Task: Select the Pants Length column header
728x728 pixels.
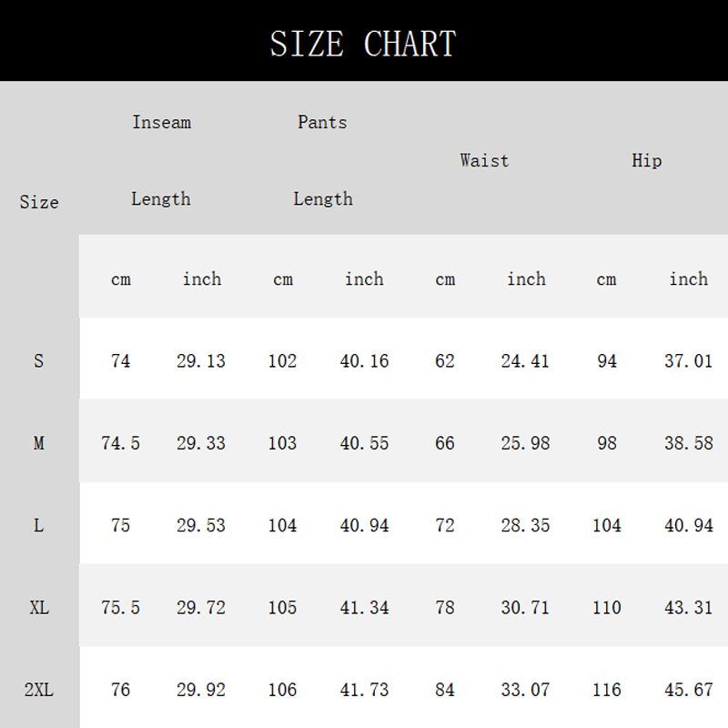Action: tap(323, 160)
